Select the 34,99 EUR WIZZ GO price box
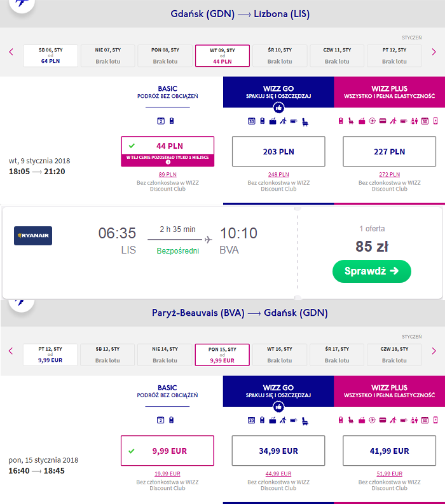The height and width of the screenshot is (504, 445). pos(278,451)
